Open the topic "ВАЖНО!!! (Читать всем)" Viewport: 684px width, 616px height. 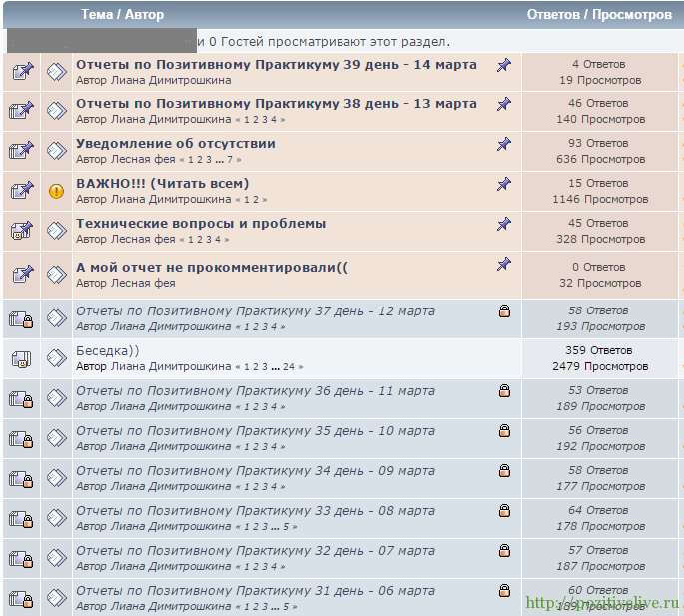point(162,184)
